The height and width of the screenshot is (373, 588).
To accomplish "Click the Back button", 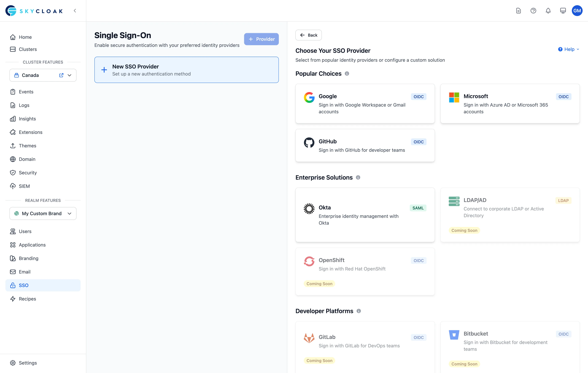I will (308, 35).
